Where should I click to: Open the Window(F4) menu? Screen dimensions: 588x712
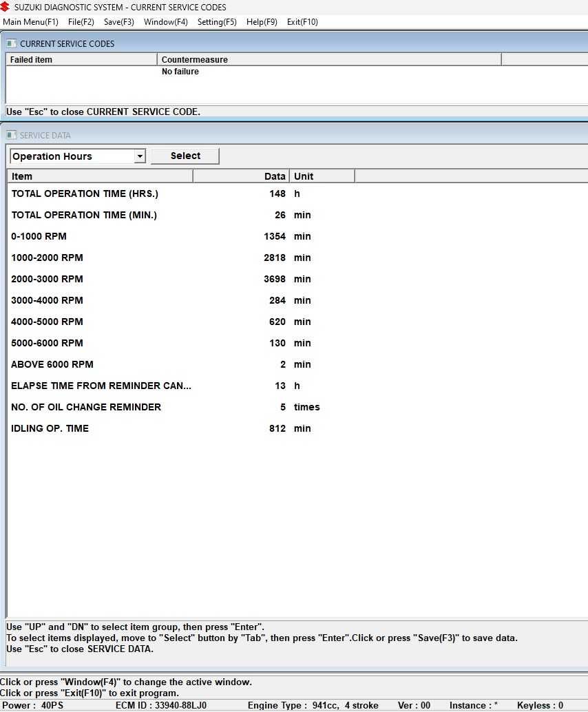pyautogui.click(x=166, y=22)
